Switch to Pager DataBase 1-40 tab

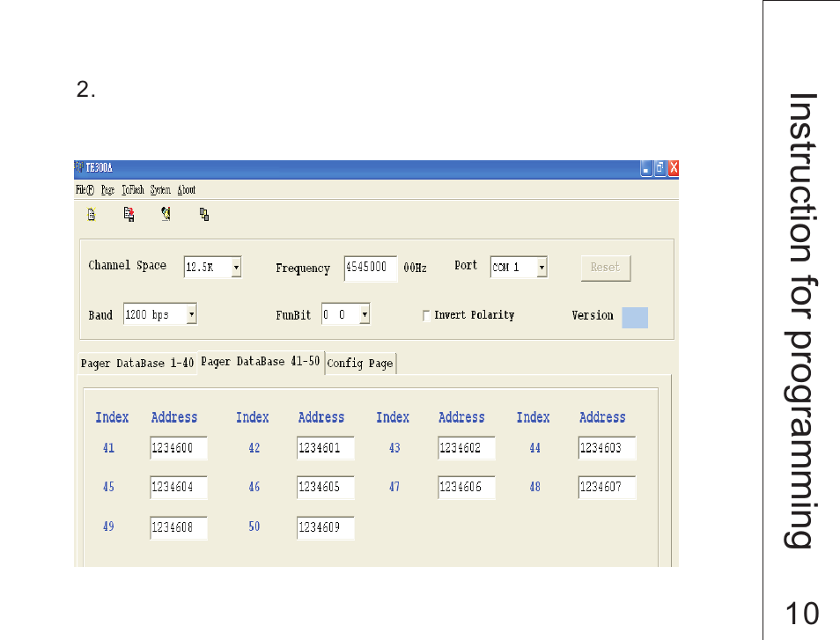coord(137,364)
